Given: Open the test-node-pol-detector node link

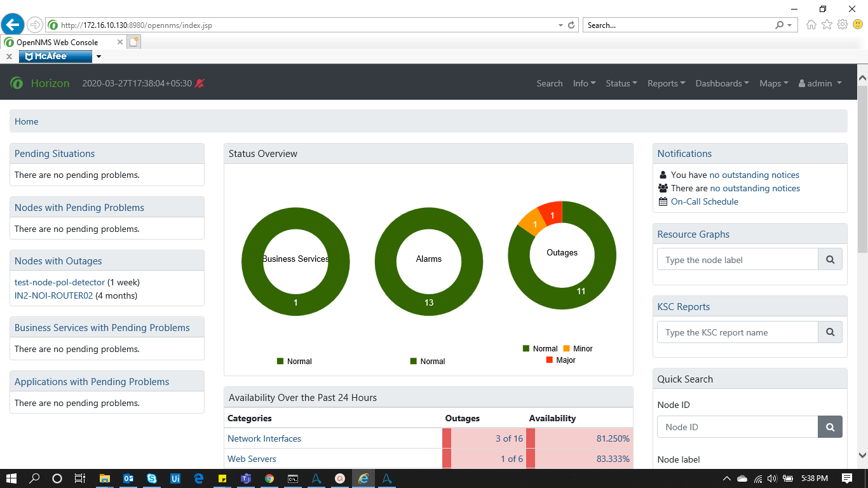Looking at the screenshot, I should [x=60, y=282].
